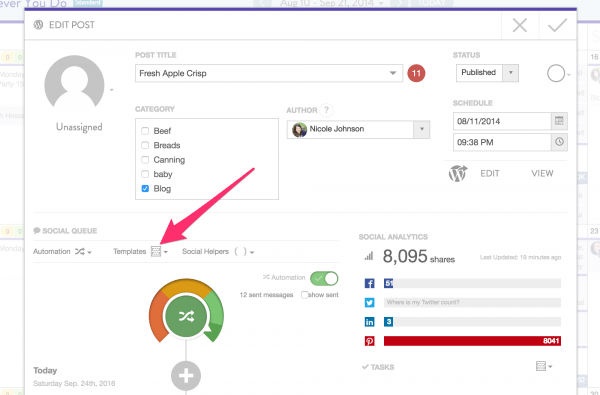Click the Social Helpers curly braces icon
600x395 pixels.
(x=241, y=251)
